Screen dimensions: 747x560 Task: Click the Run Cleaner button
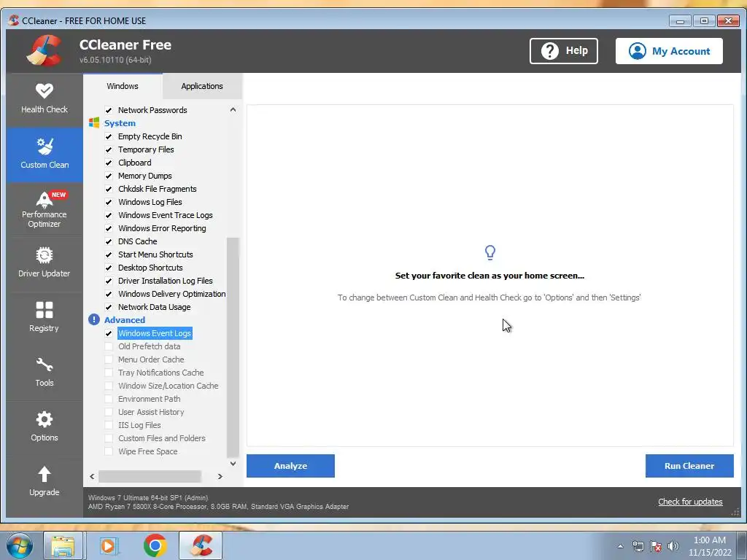(689, 466)
